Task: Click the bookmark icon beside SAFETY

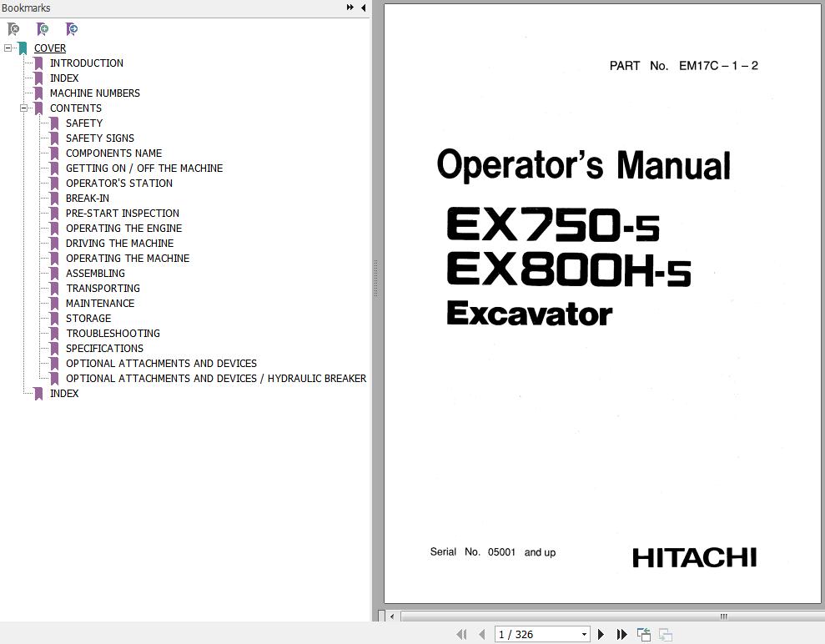Action: coord(54,123)
